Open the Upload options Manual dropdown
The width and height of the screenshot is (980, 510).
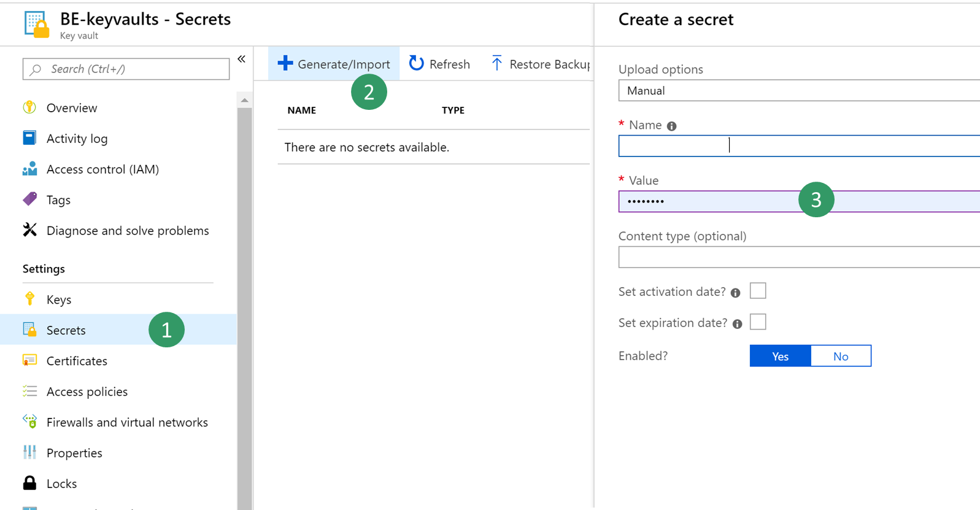click(799, 91)
